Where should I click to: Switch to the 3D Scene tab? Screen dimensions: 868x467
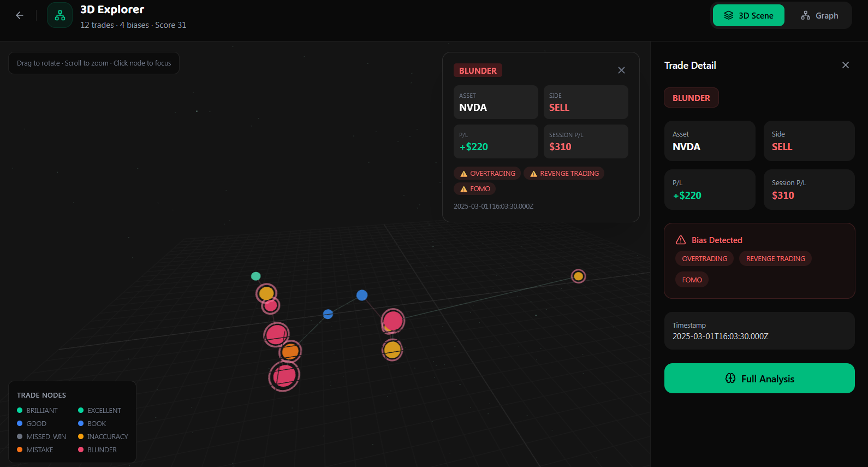point(748,15)
